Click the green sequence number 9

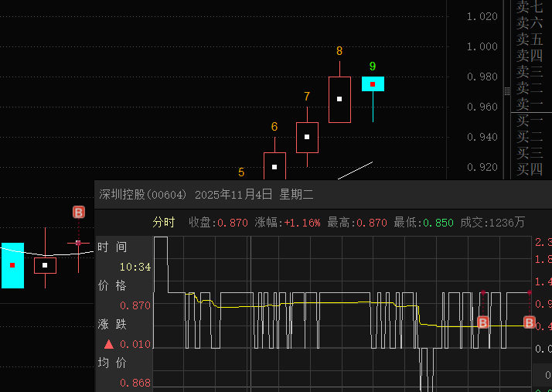[373, 66]
